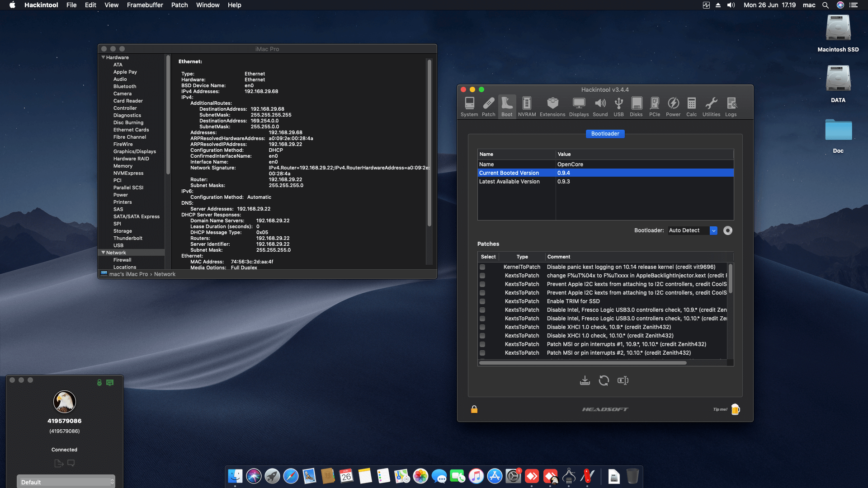Viewport: 868px width, 488px height.
Task: Click the refresh icon below patches list
Action: [604, 380]
